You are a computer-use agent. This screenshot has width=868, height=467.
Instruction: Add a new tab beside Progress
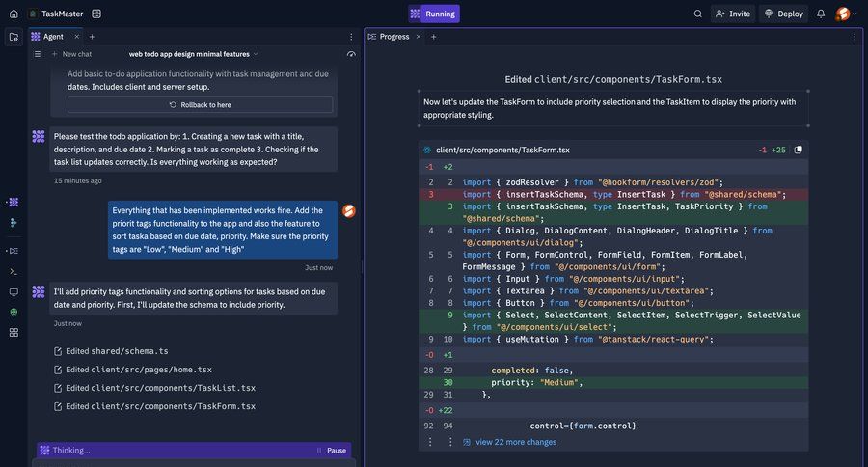pyautogui.click(x=433, y=37)
